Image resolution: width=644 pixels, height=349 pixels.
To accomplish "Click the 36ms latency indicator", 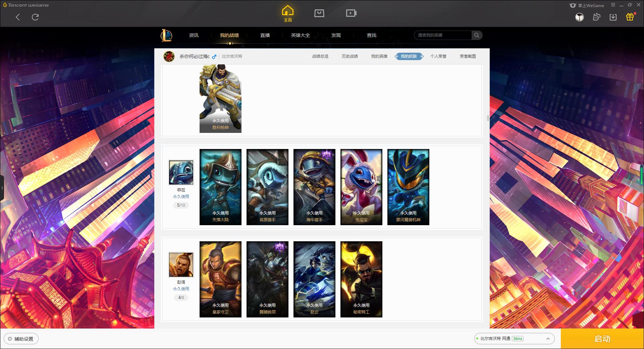I will click(x=518, y=339).
